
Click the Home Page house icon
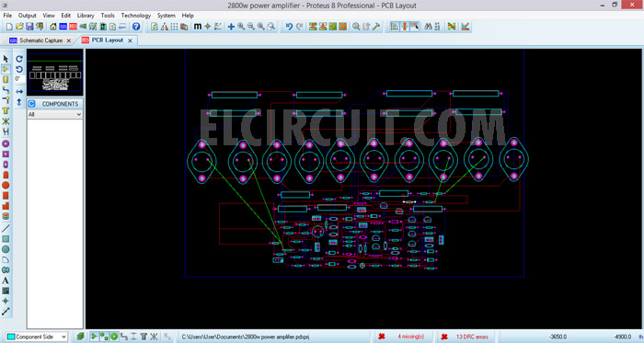click(x=53, y=27)
